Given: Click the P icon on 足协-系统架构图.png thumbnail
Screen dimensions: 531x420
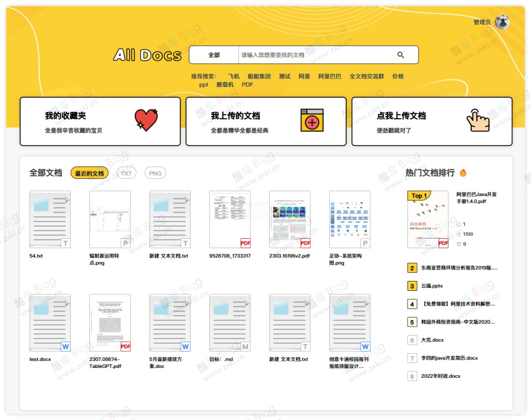Looking at the screenshot, I should point(365,243).
